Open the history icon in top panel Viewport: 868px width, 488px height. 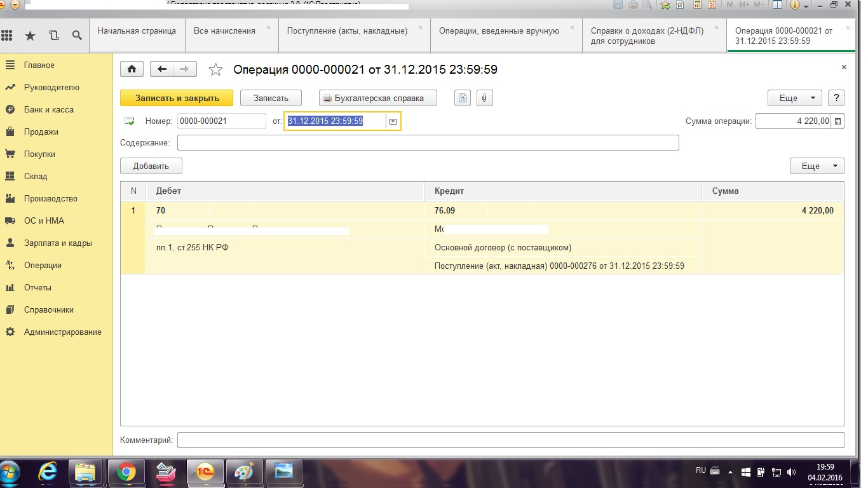tap(53, 36)
